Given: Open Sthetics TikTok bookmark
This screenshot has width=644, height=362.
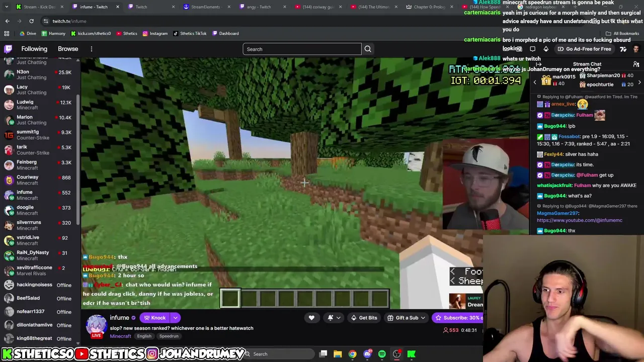Looking at the screenshot, I should click(x=190, y=33).
